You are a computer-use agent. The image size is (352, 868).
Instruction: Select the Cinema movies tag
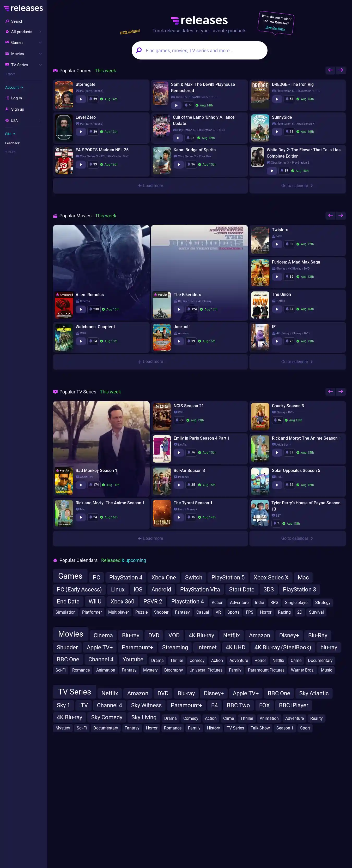[103, 636]
